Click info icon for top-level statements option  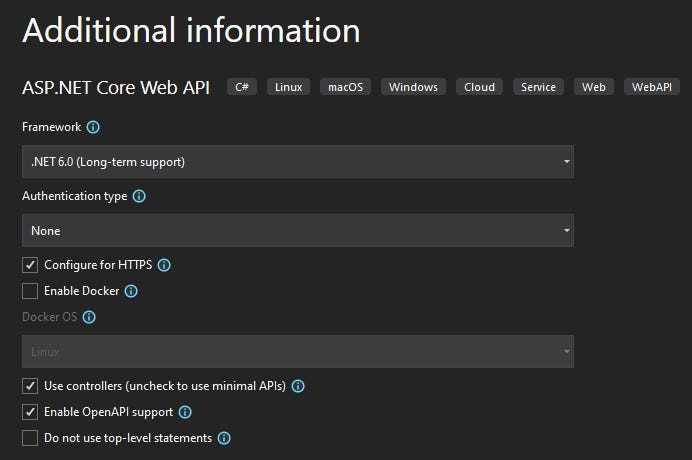(x=224, y=438)
